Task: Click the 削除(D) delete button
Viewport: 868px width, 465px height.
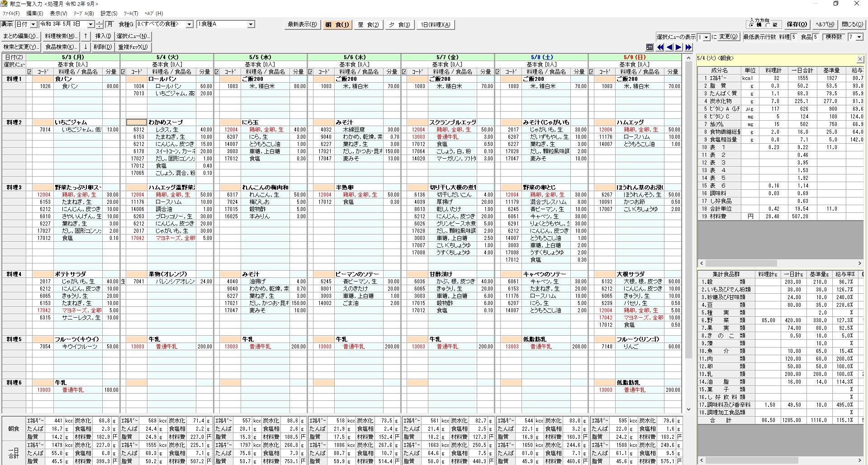Action: [x=103, y=47]
